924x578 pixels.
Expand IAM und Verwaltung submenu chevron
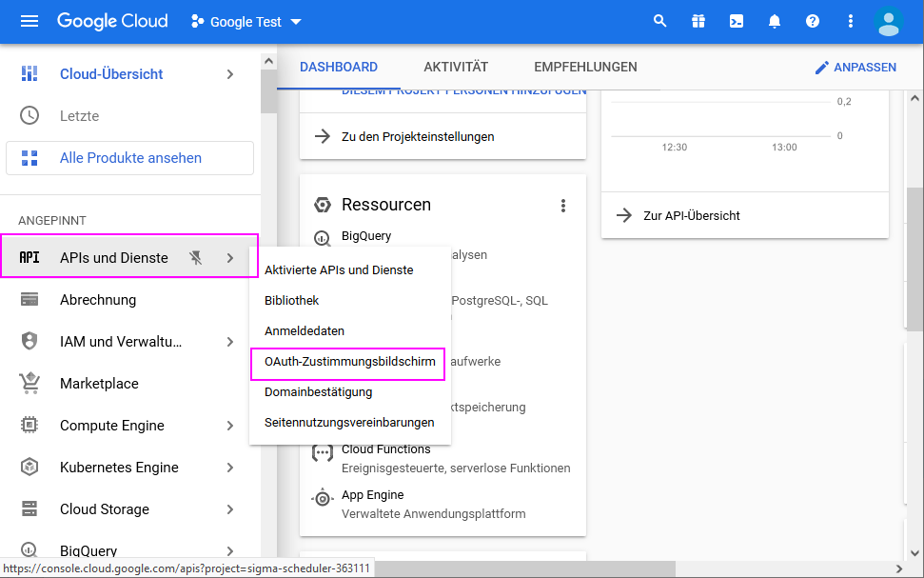[x=230, y=342]
